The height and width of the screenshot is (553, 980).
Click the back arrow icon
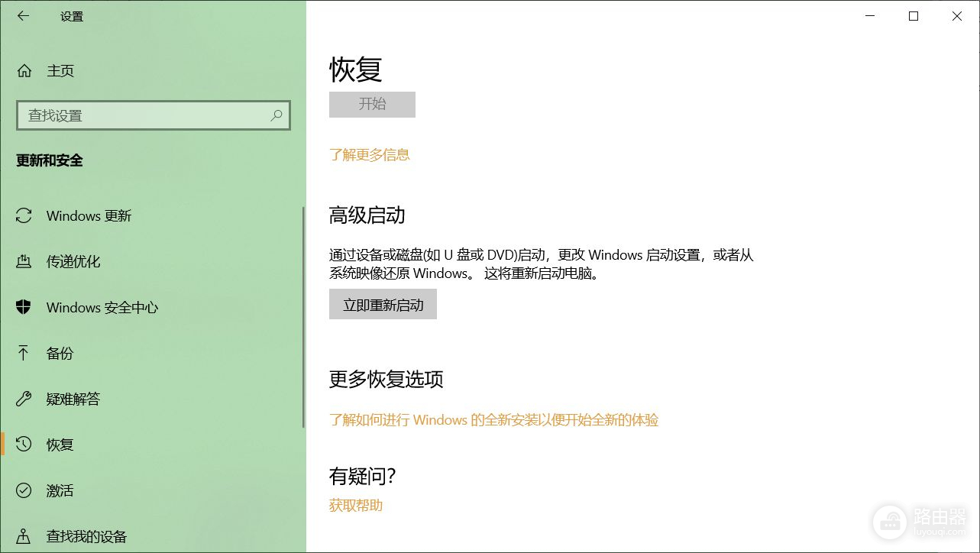click(24, 16)
